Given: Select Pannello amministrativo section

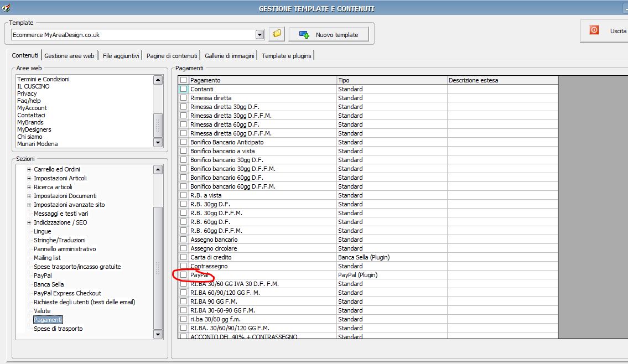Looking at the screenshot, I should (x=65, y=249).
